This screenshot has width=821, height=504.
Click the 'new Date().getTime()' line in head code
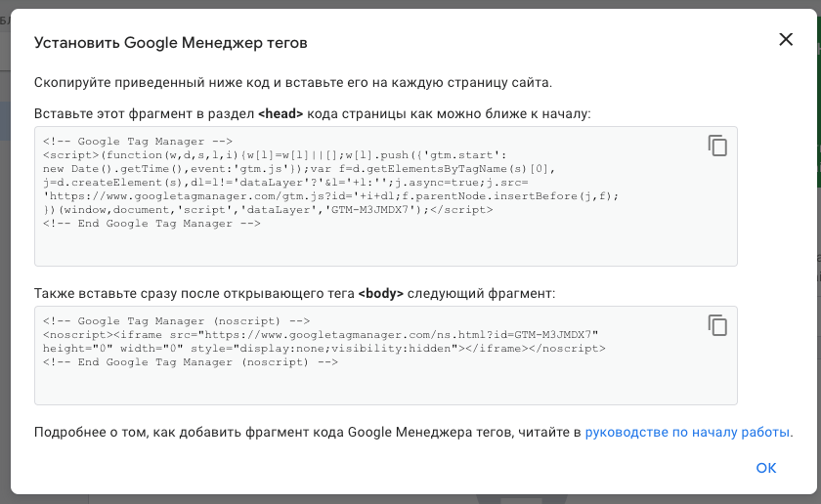[x=117, y=169]
